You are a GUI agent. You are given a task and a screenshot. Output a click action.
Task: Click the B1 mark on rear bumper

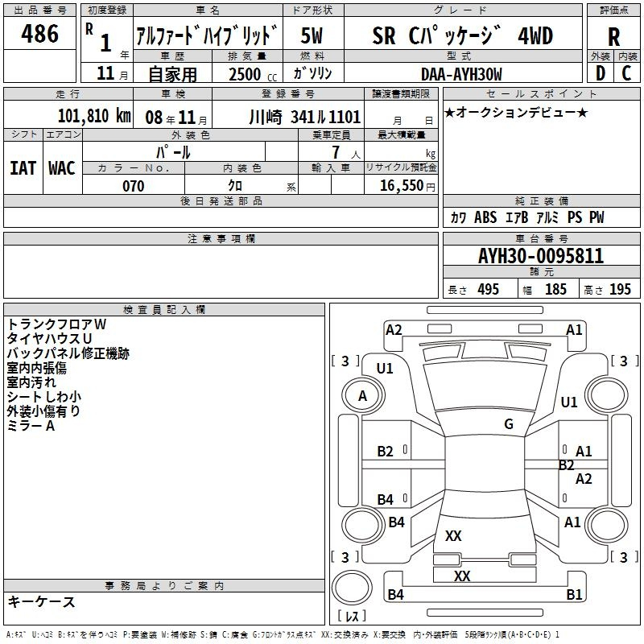point(574,595)
